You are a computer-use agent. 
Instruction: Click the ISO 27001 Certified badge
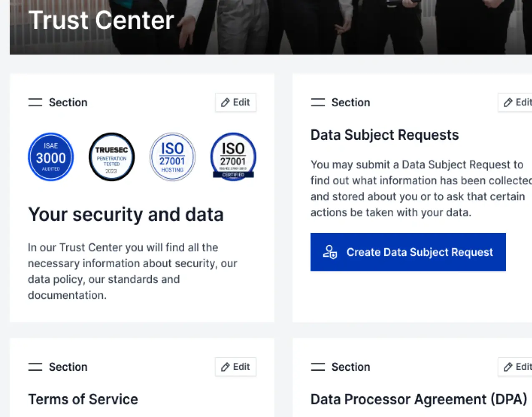[x=233, y=157]
